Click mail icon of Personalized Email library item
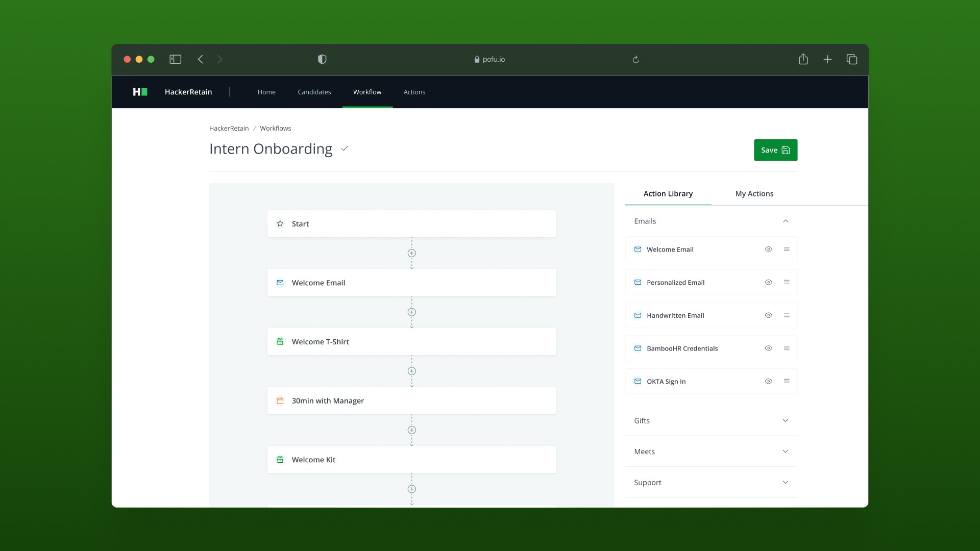Screen dimensions: 980x551 click(638, 282)
